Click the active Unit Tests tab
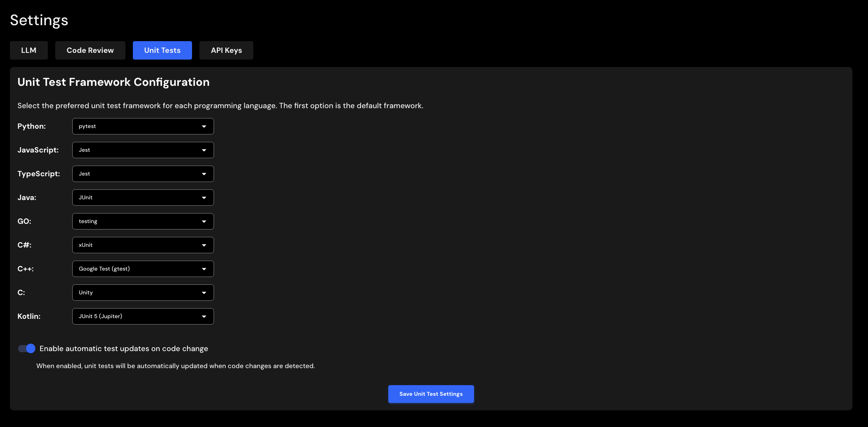The width and height of the screenshot is (868, 427). [162, 50]
